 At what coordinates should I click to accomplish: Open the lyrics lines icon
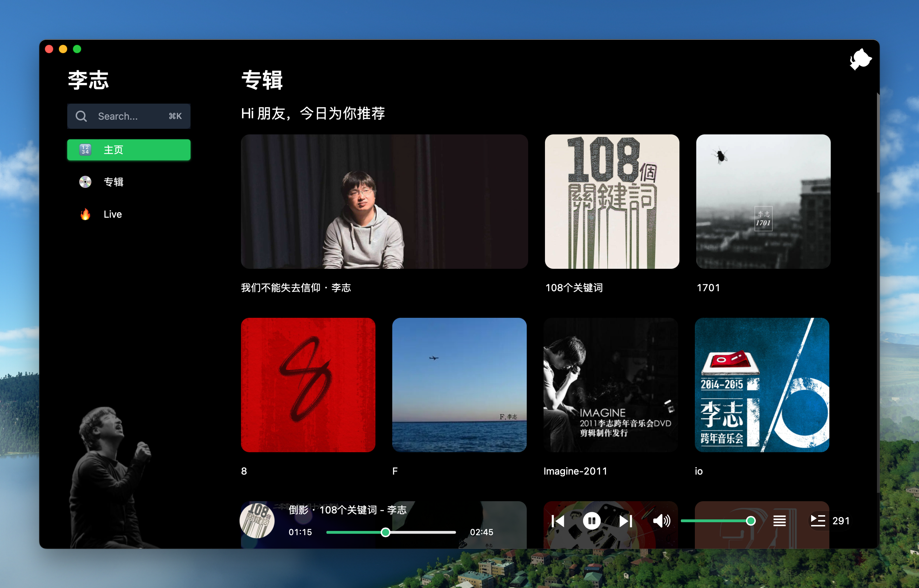point(779,521)
